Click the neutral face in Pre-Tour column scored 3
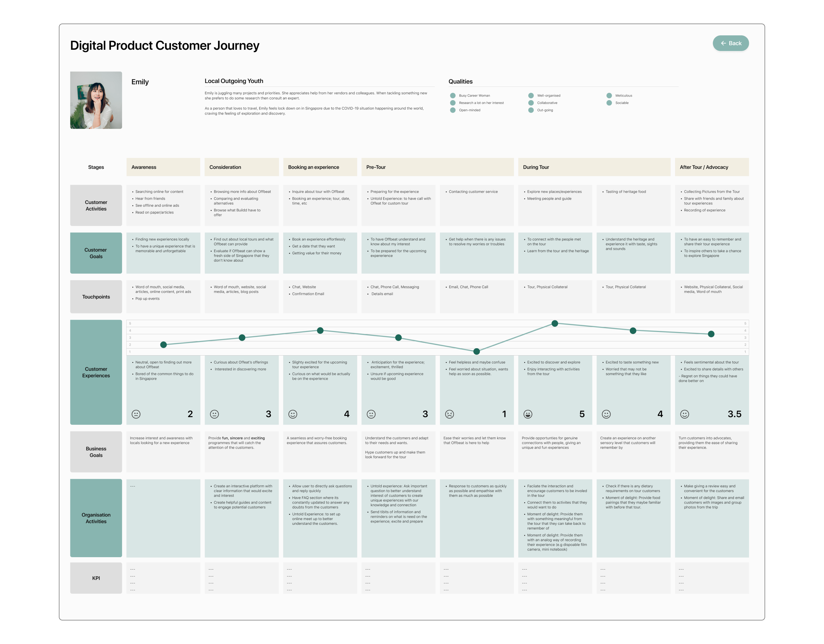The height and width of the screenshot is (644, 824). [x=371, y=414]
